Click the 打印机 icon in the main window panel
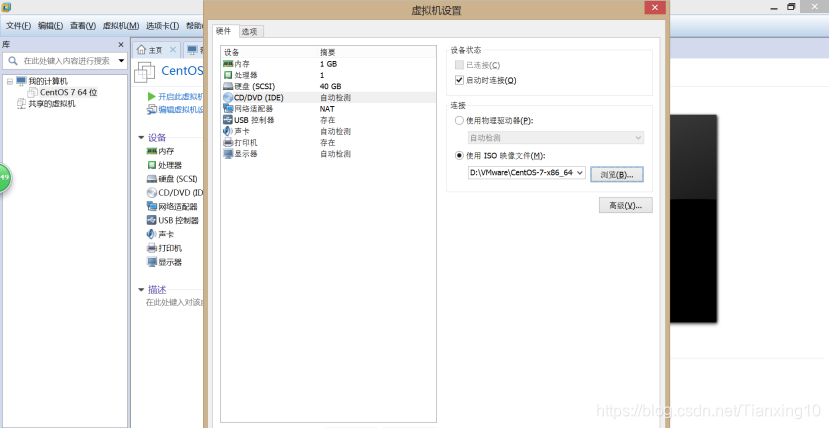 tap(151, 248)
